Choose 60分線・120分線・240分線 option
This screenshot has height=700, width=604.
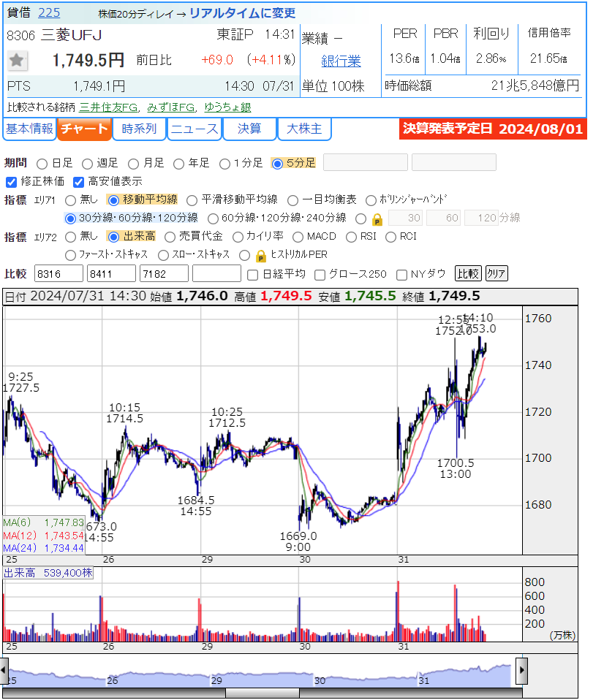213,218
